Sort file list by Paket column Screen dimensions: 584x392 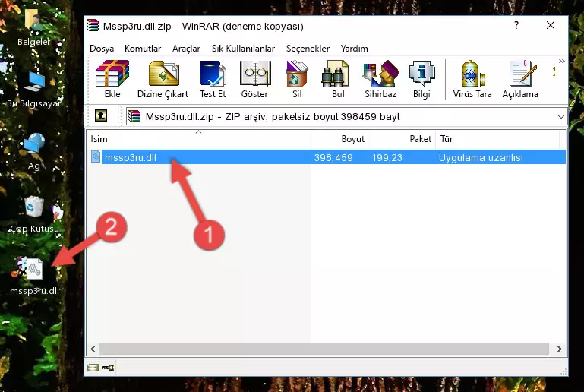pos(402,139)
